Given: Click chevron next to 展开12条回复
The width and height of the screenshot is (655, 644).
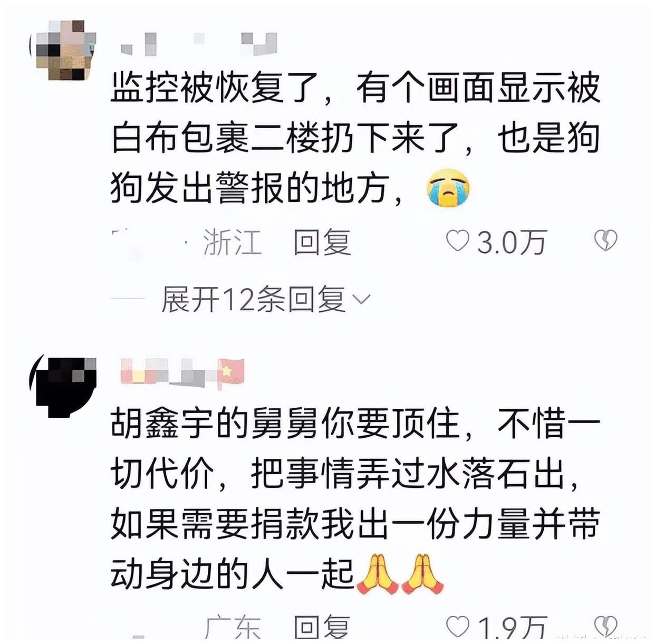Looking at the screenshot, I should click(361, 300).
